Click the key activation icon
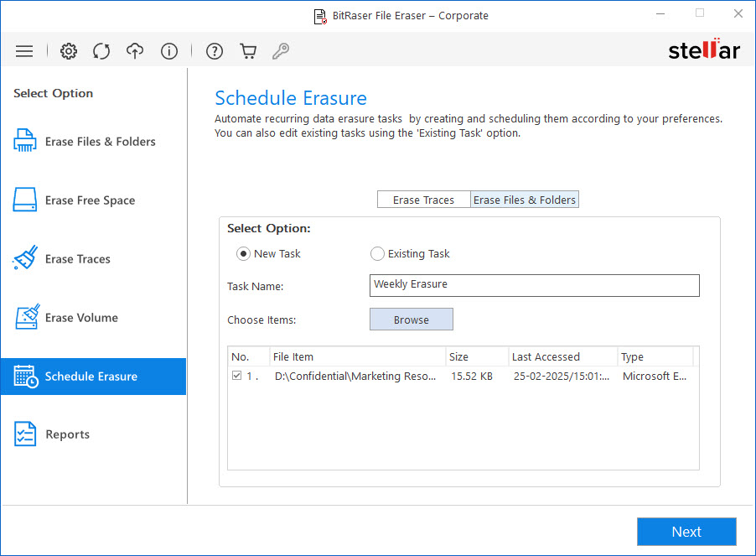The height and width of the screenshot is (556, 756). [281, 51]
